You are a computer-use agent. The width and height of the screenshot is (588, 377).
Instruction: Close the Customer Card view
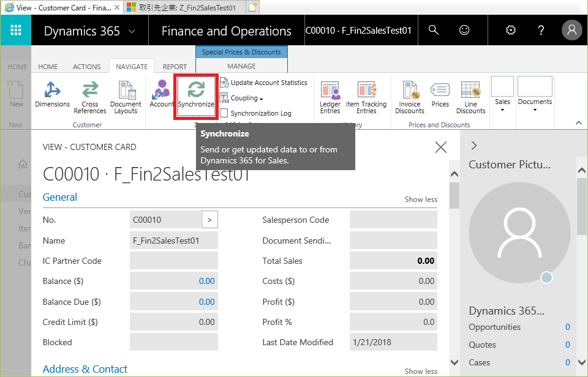[440, 147]
